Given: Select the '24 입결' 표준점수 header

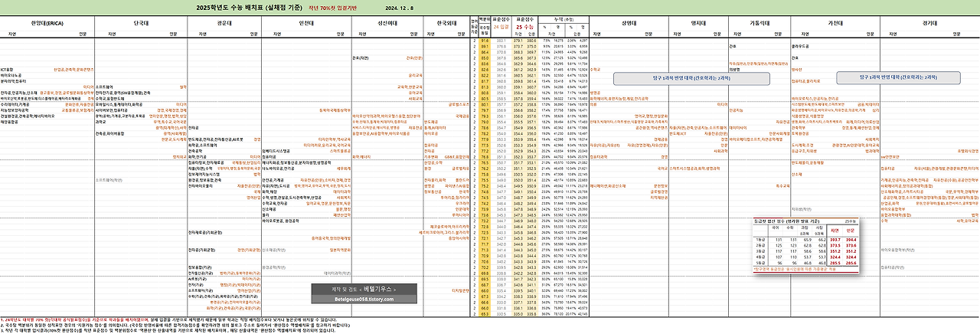Looking at the screenshot, I should tap(501, 27).
